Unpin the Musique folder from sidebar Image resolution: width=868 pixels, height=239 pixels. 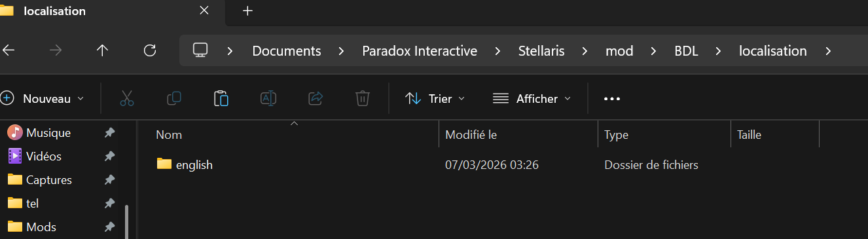[110, 133]
